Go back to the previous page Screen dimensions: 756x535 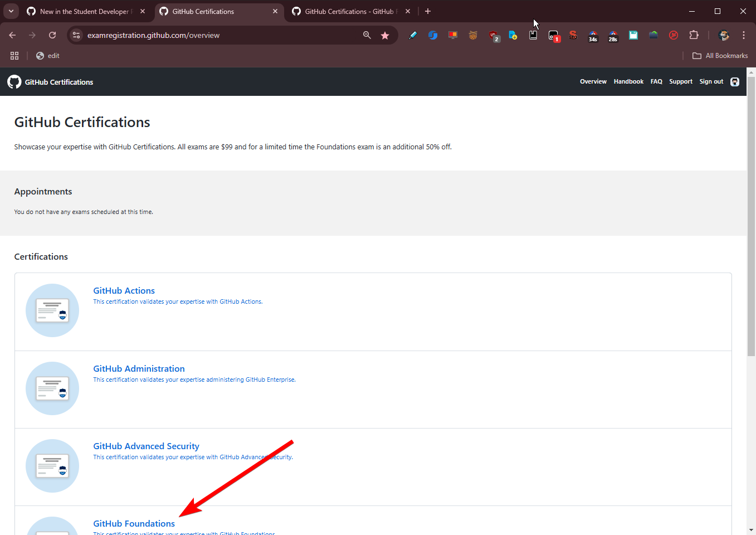pyautogui.click(x=12, y=35)
